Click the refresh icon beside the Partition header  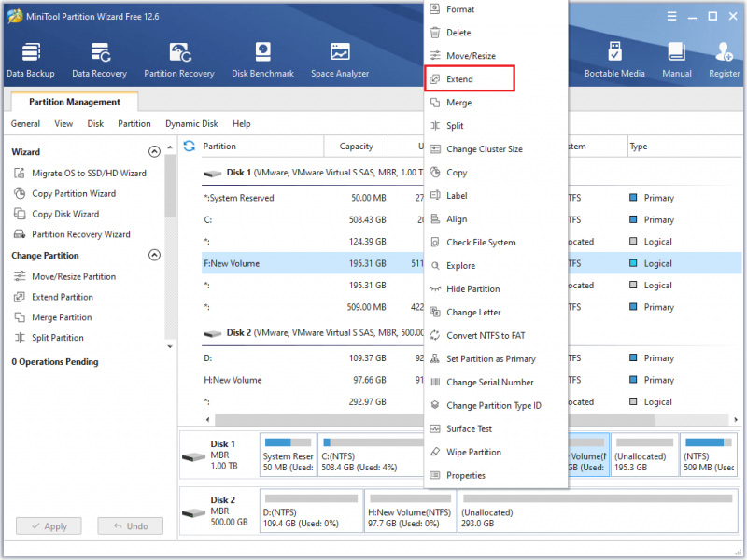190,147
